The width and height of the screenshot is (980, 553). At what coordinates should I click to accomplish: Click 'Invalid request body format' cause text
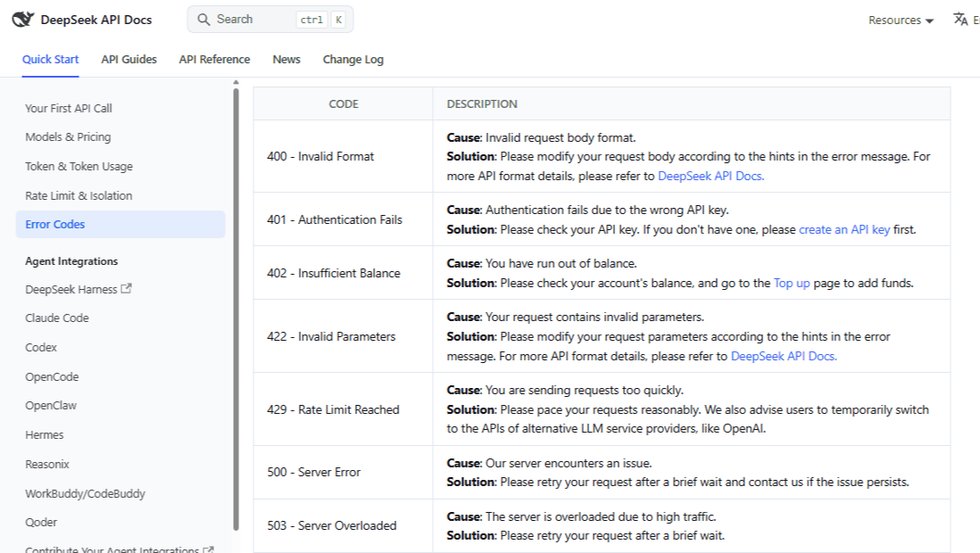[561, 137]
